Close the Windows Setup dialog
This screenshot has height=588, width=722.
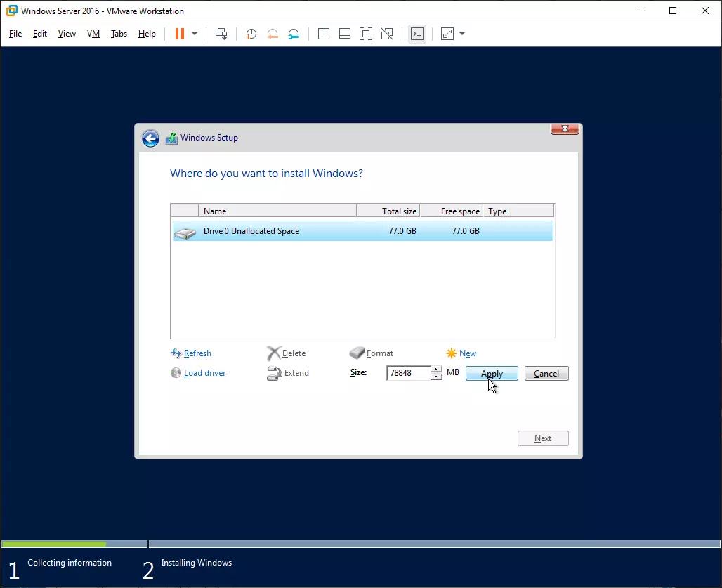coord(565,129)
